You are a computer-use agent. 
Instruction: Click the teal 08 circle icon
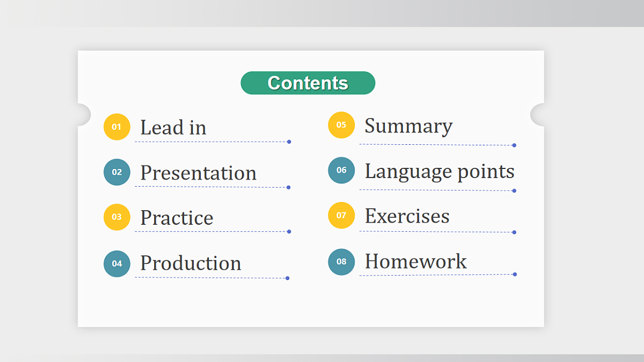coord(341,262)
